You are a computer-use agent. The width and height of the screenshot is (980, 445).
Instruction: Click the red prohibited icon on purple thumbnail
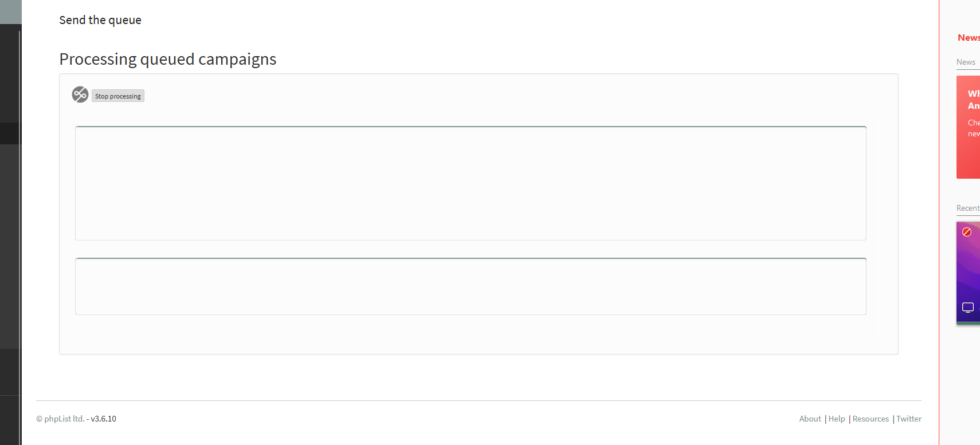pyautogui.click(x=967, y=232)
